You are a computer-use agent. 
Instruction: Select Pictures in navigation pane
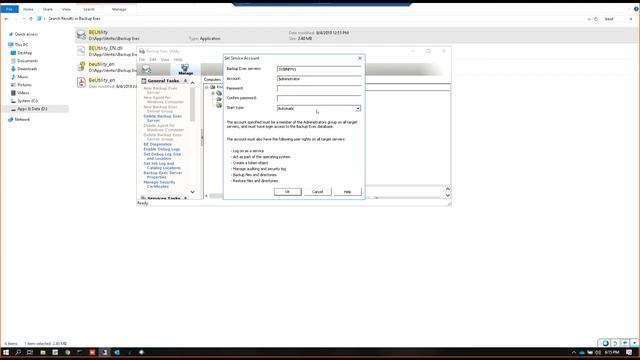24,85
